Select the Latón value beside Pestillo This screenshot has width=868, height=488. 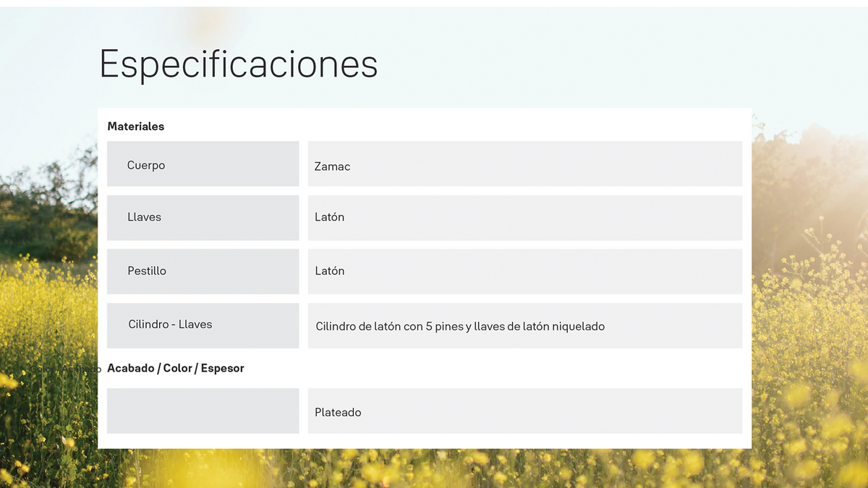coord(525,271)
